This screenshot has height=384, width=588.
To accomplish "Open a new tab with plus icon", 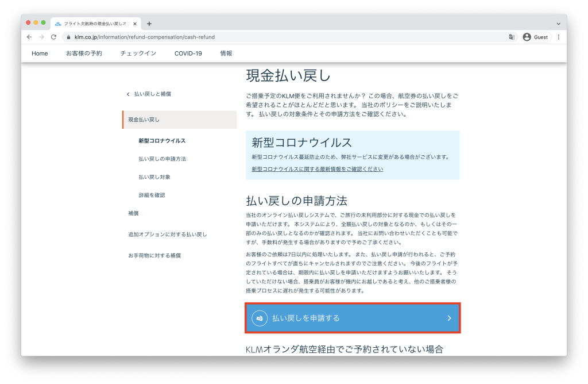I will [x=149, y=24].
